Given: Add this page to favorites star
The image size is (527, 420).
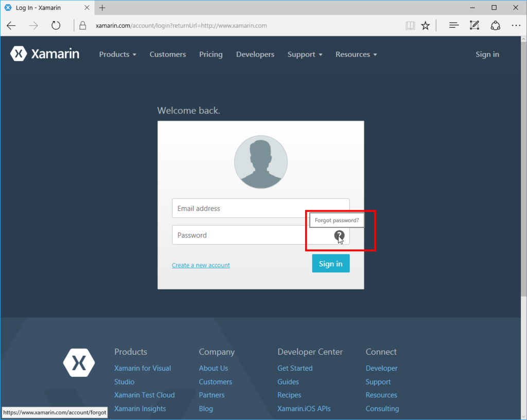Looking at the screenshot, I should 426,26.
